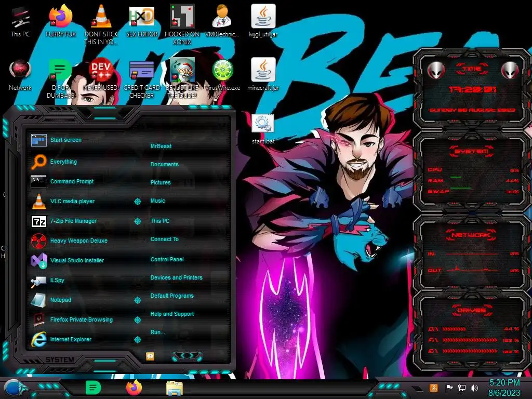Select the lwjgl_util.jar file

coord(263,21)
